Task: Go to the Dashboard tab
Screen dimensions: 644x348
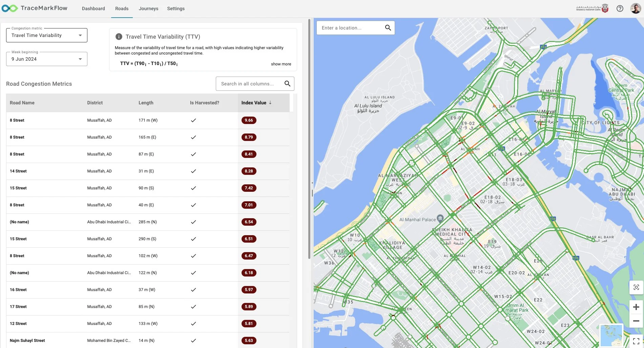Action: click(93, 8)
